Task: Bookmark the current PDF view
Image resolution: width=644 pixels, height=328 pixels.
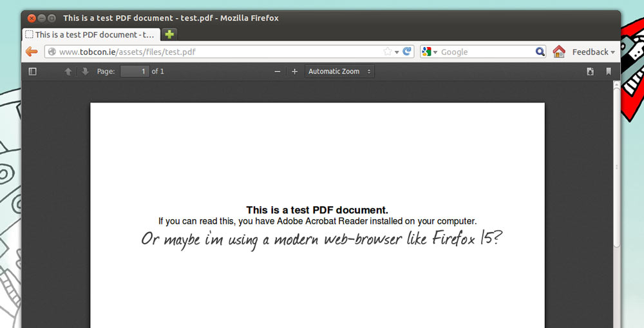Action: coord(609,72)
